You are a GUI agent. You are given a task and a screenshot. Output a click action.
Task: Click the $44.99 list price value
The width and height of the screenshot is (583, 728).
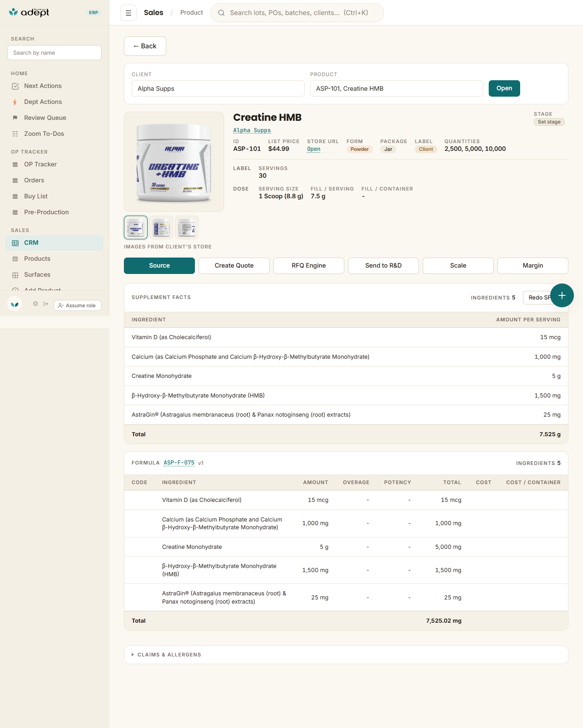click(279, 149)
